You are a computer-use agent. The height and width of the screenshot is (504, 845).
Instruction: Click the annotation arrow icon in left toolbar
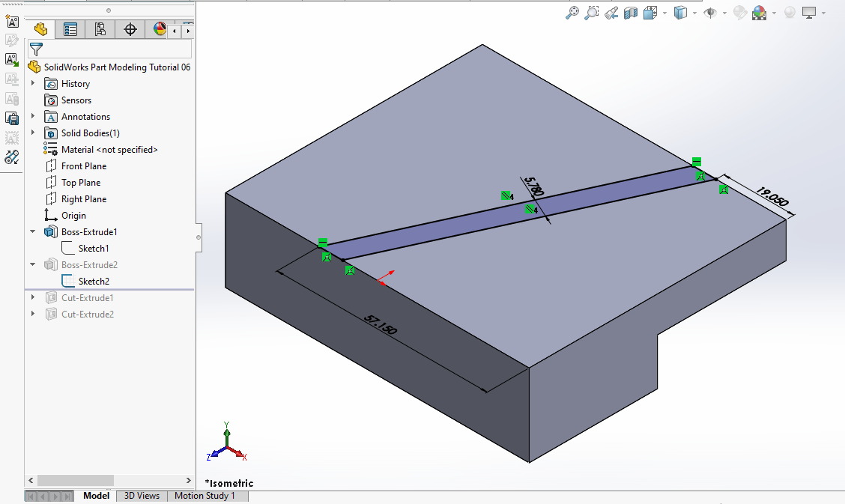(11, 58)
